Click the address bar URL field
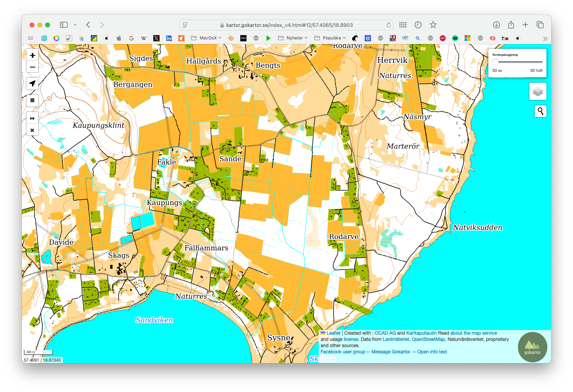Image resolution: width=573 pixels, height=392 pixels. tap(289, 25)
